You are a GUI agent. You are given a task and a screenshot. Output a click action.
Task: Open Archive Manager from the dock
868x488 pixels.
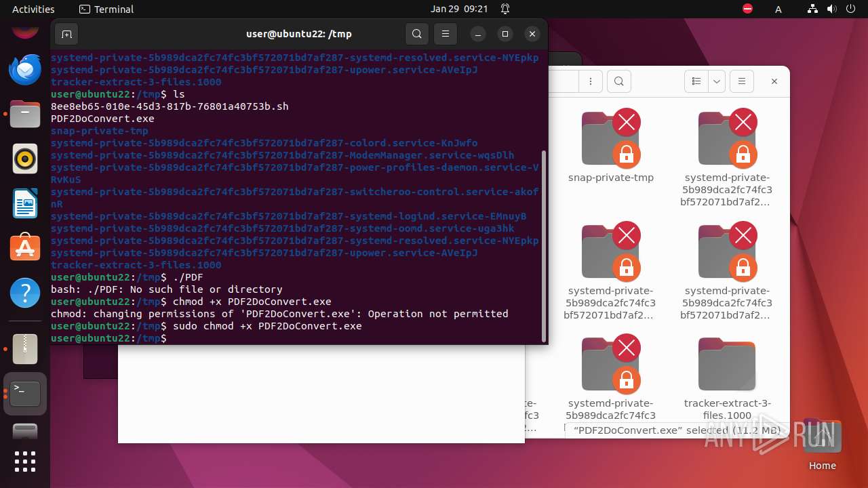(x=25, y=348)
